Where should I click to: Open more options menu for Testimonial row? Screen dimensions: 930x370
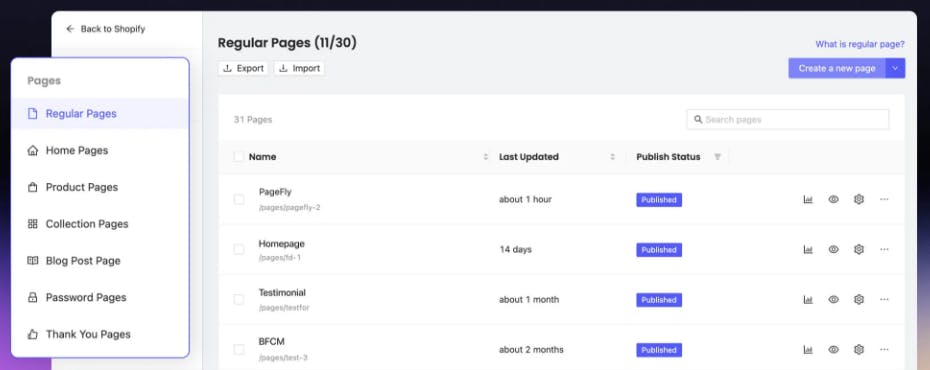click(884, 299)
